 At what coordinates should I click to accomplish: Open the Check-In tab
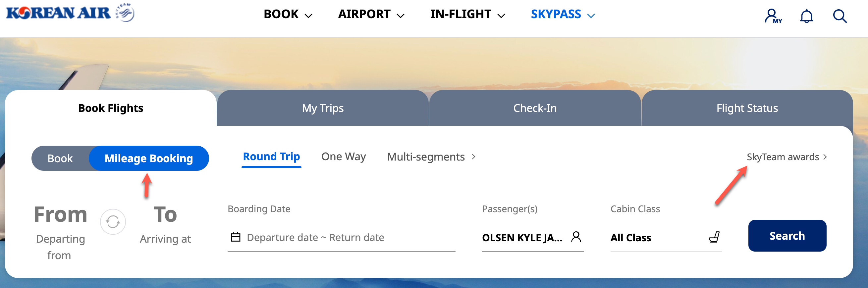[x=535, y=108]
